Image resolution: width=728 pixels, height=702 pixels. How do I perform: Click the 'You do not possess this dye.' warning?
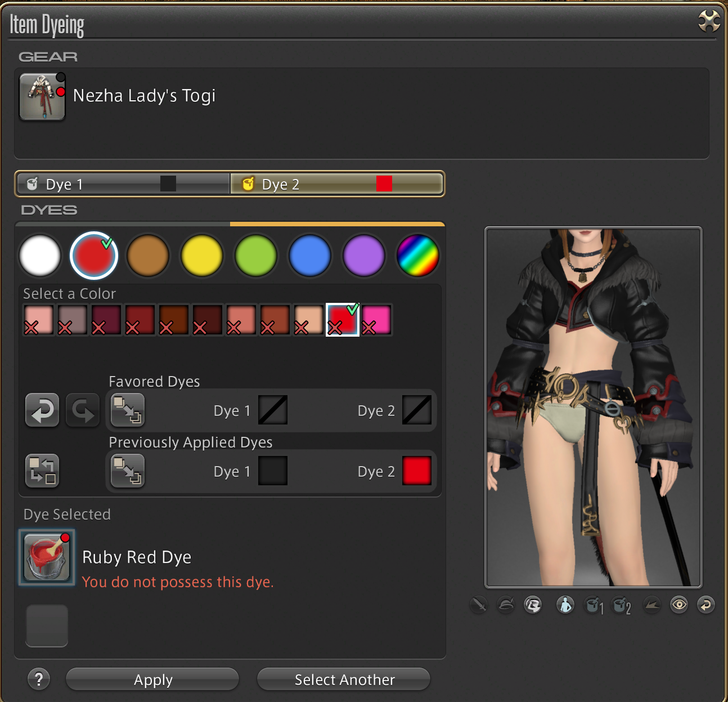178,582
